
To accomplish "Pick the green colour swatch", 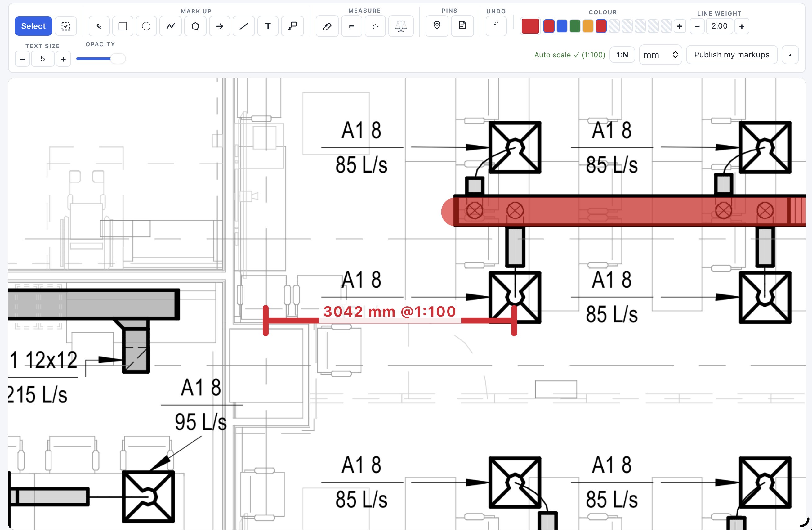I will click(575, 26).
